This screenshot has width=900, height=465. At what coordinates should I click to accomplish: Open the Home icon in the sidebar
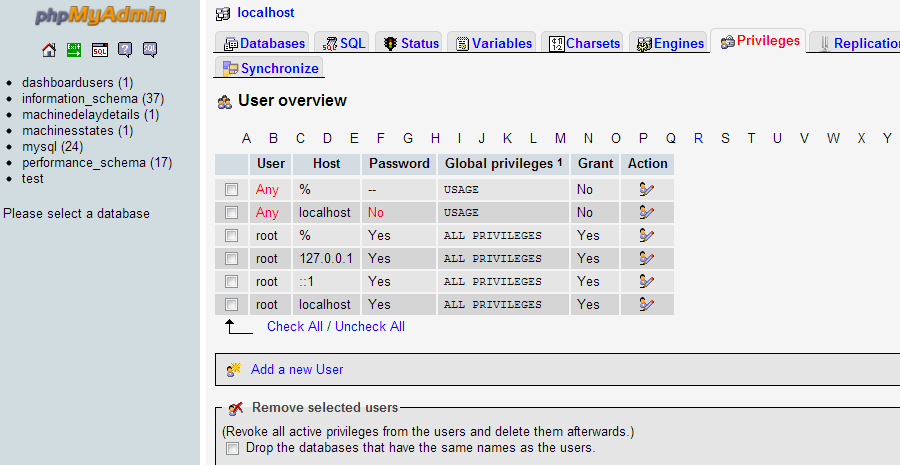(49, 50)
